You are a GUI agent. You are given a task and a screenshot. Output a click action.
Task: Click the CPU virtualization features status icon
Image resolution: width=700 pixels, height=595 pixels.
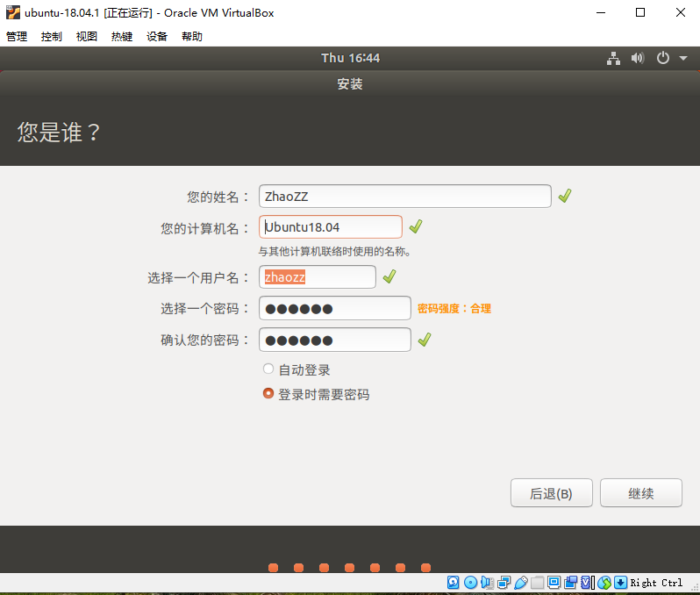pos(586,583)
